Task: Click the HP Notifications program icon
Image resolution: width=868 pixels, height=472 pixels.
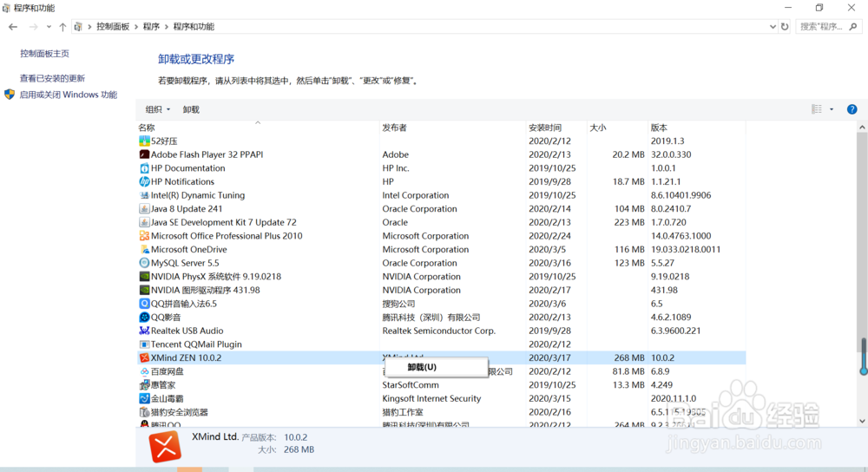Action: [144, 181]
